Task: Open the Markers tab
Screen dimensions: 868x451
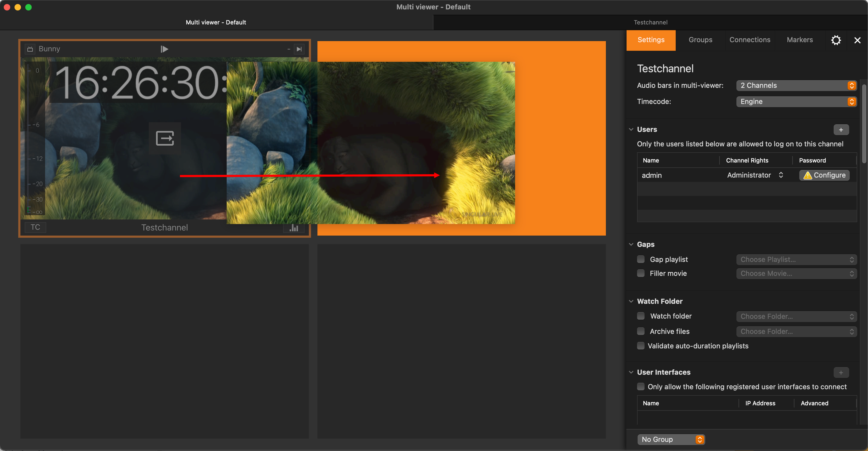Action: 800,40
